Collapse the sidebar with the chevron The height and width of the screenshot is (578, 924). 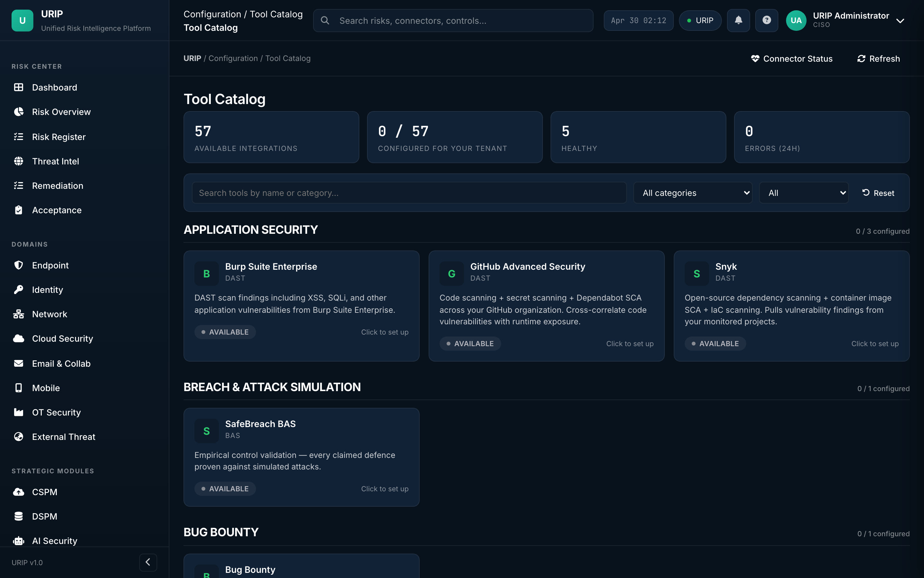(148, 562)
